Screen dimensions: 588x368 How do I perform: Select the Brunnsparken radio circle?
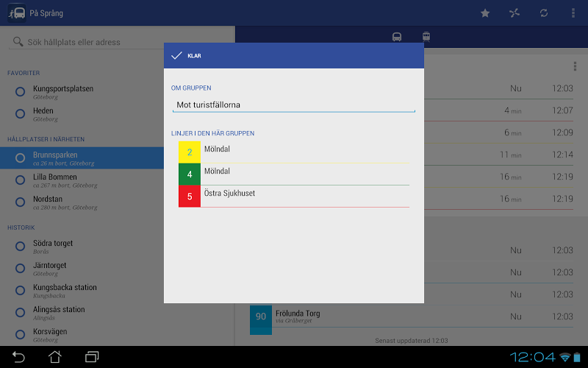(21, 158)
